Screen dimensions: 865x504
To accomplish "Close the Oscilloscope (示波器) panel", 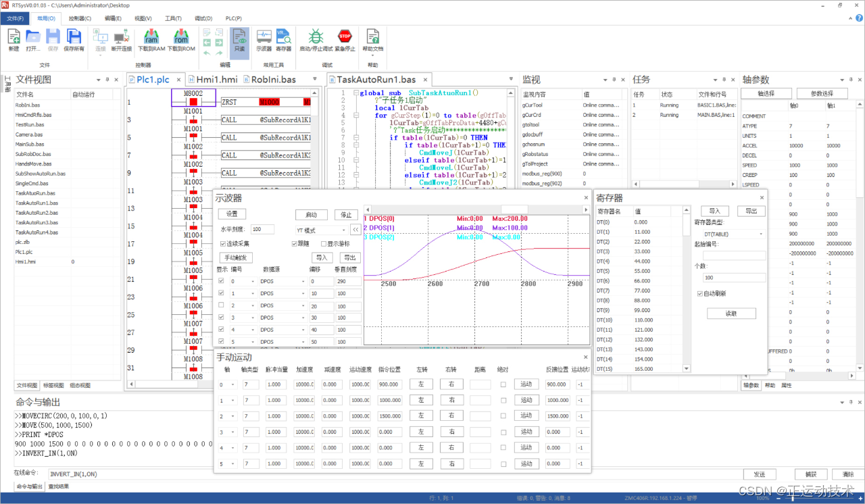I will click(x=586, y=198).
